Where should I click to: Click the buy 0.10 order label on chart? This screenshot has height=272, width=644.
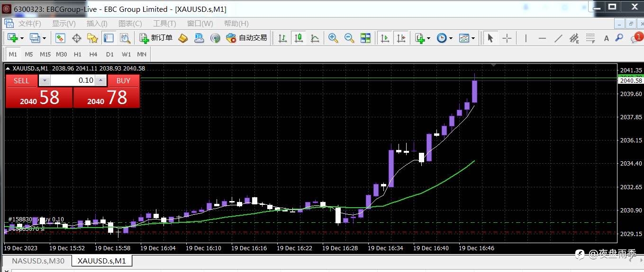pyautogui.click(x=36, y=219)
